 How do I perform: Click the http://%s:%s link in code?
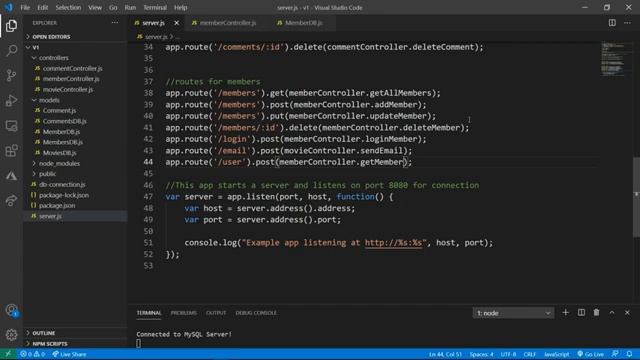point(393,243)
